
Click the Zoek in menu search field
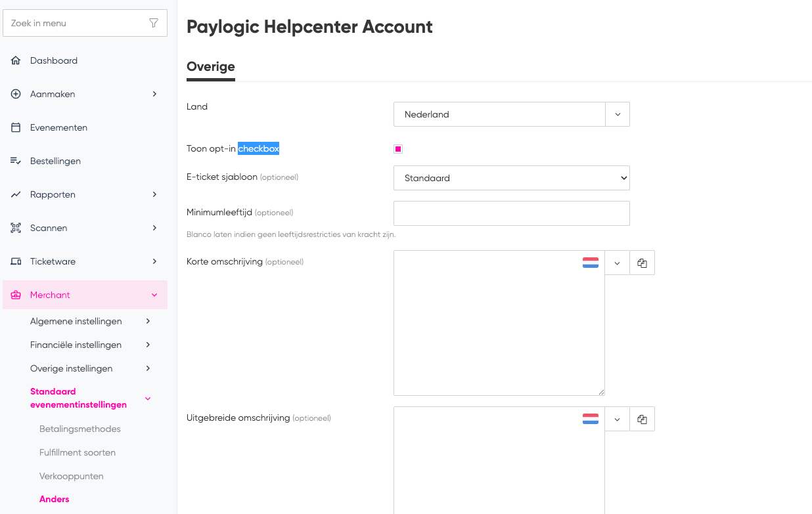85,23
